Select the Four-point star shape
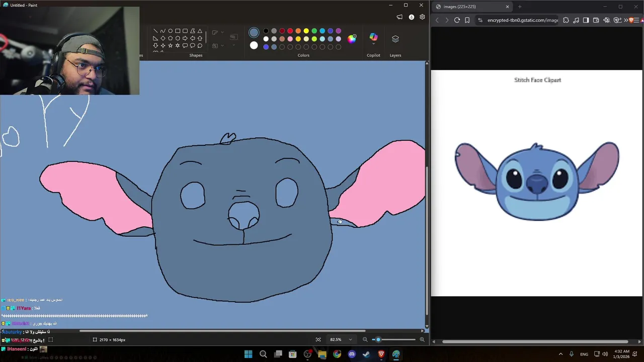This screenshot has height=362, width=644. [x=163, y=46]
